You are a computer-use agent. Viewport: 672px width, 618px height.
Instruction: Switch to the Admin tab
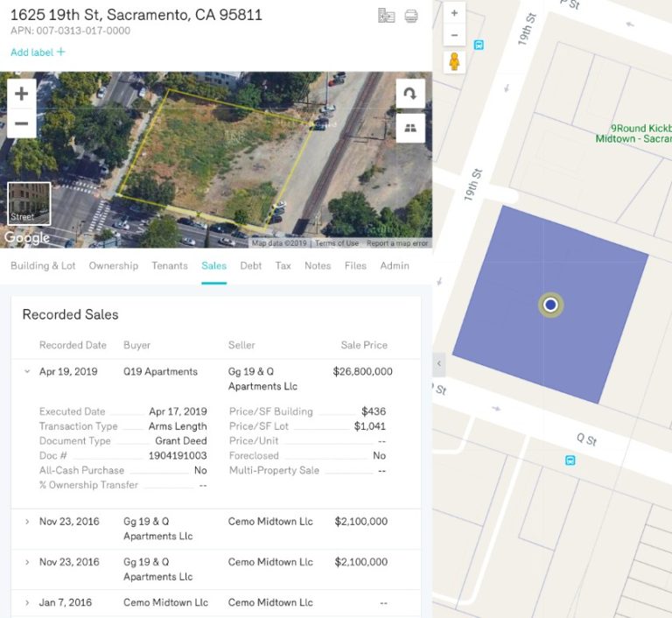coord(395,266)
